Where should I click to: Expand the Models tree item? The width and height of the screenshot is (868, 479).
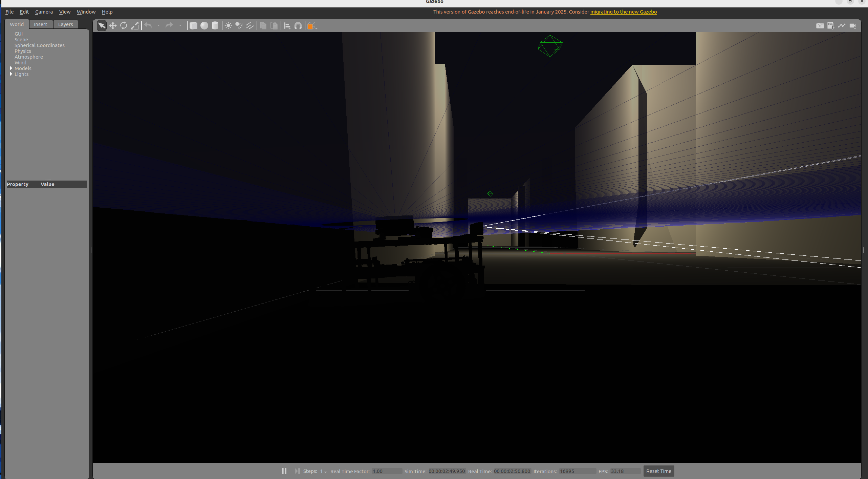click(x=11, y=68)
